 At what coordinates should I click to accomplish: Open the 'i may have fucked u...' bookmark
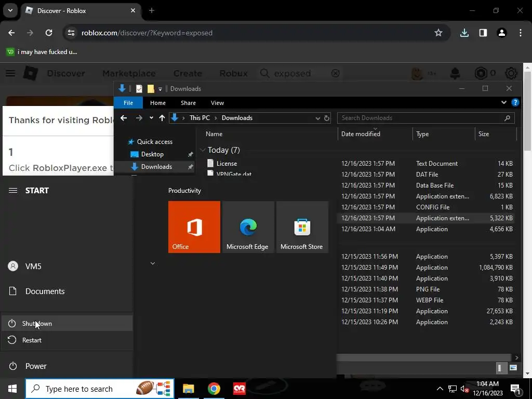(x=42, y=52)
